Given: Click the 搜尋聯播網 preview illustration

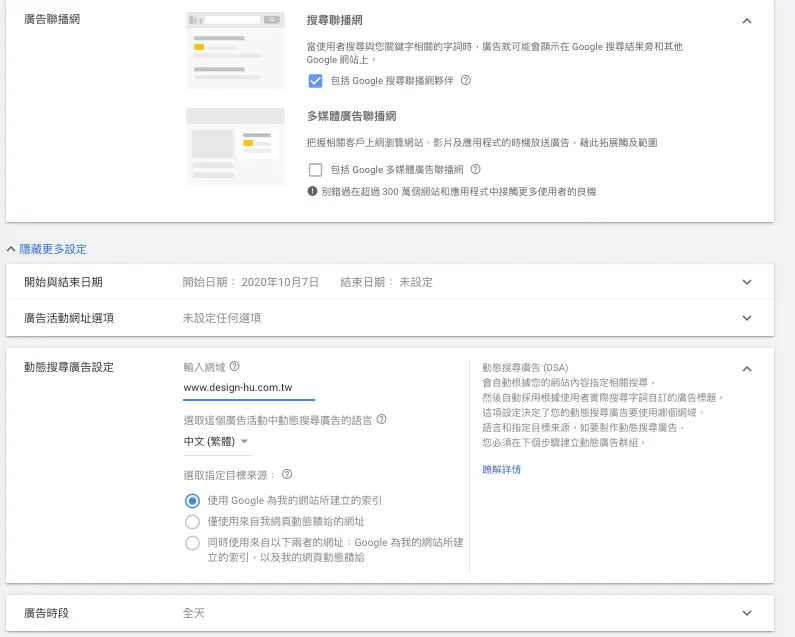Looking at the screenshot, I should pos(235,51).
